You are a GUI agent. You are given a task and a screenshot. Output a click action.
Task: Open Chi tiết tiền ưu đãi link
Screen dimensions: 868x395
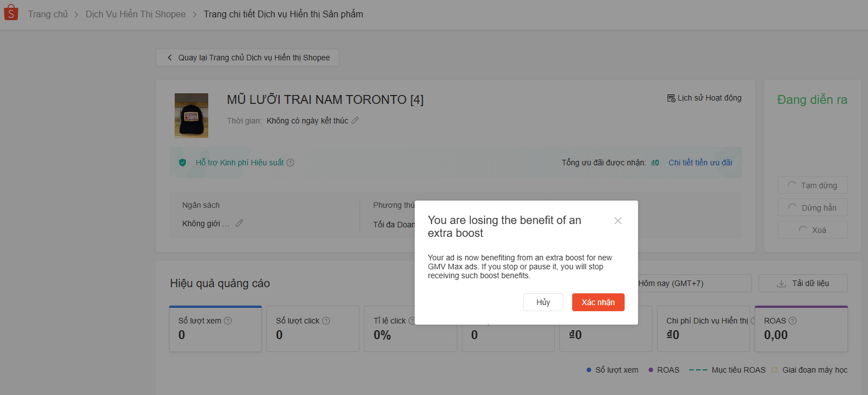tap(700, 163)
